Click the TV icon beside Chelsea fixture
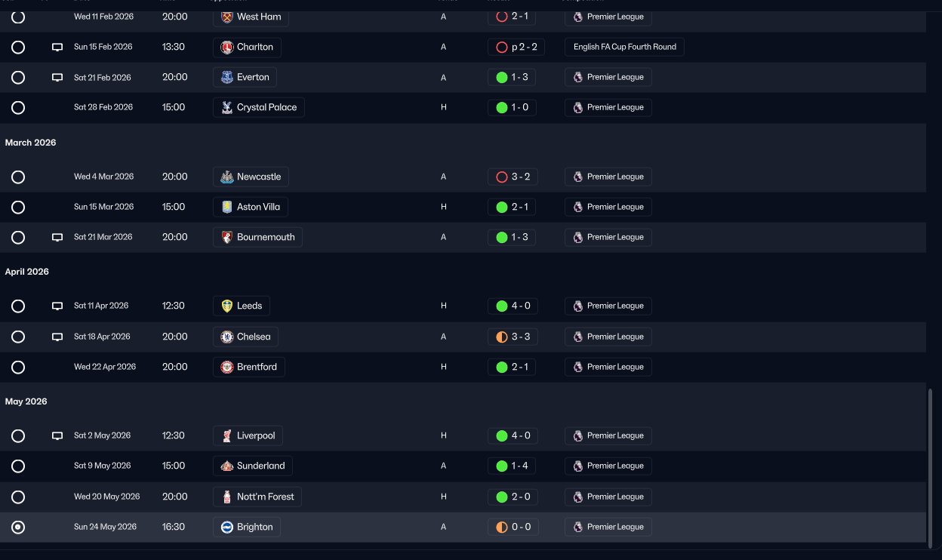The height and width of the screenshot is (560, 942). pyautogui.click(x=57, y=337)
